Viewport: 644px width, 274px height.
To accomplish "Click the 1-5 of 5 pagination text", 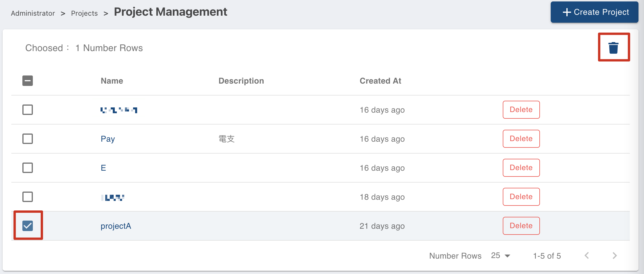I will tap(547, 256).
